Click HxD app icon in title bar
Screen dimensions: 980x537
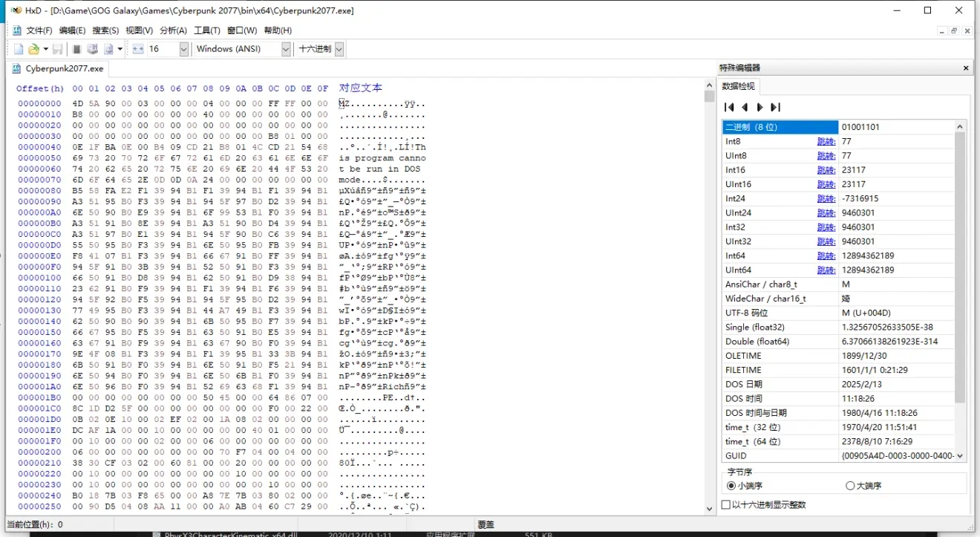coord(15,10)
